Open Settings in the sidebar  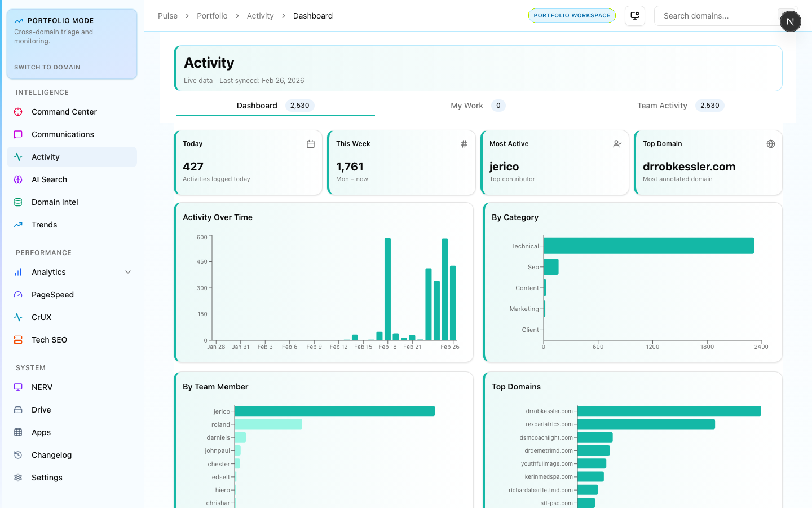tap(47, 478)
